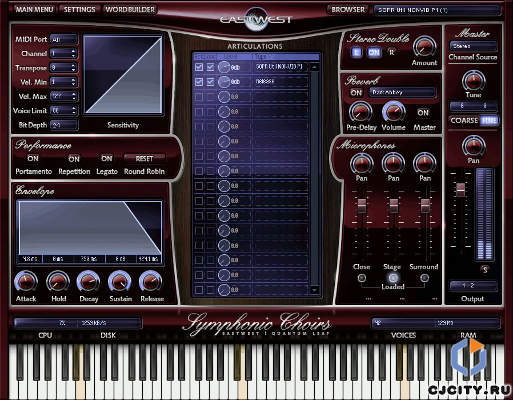Click the Reverb Pre-Delay knob
Image resolution: width=513 pixels, height=400 pixels.
point(361,112)
